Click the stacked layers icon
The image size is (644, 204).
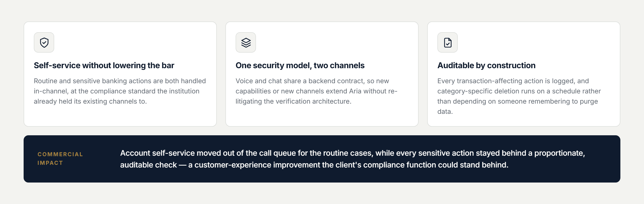pyautogui.click(x=246, y=42)
